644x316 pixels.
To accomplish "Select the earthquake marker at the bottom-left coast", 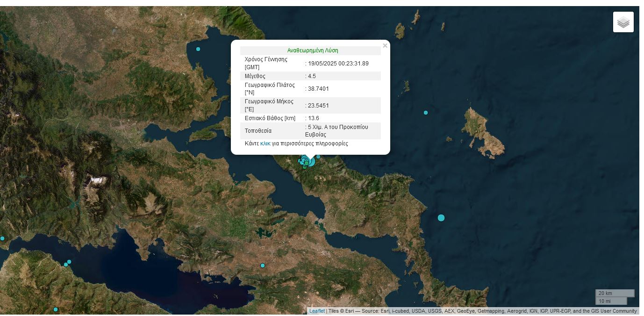I will pyautogui.click(x=56, y=309).
